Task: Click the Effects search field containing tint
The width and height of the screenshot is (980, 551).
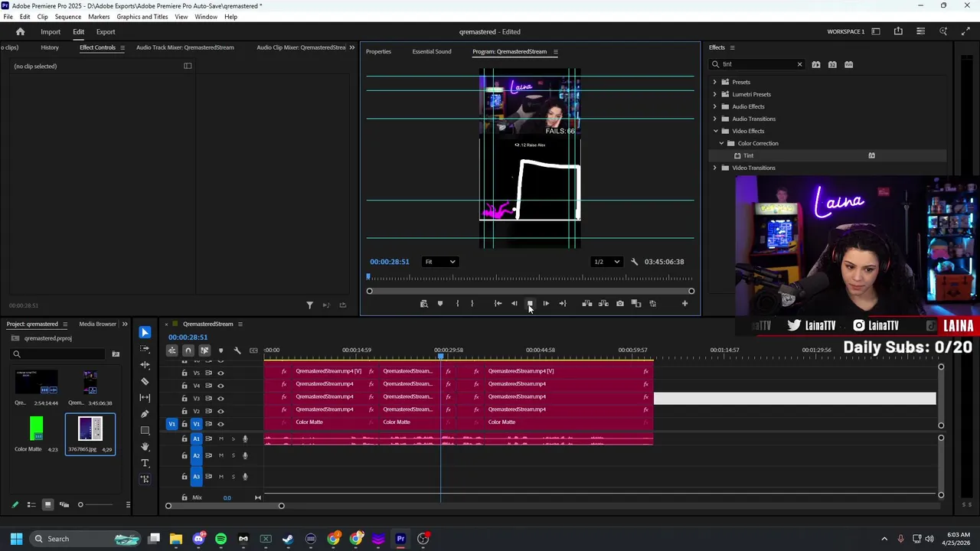Action: tap(758, 64)
